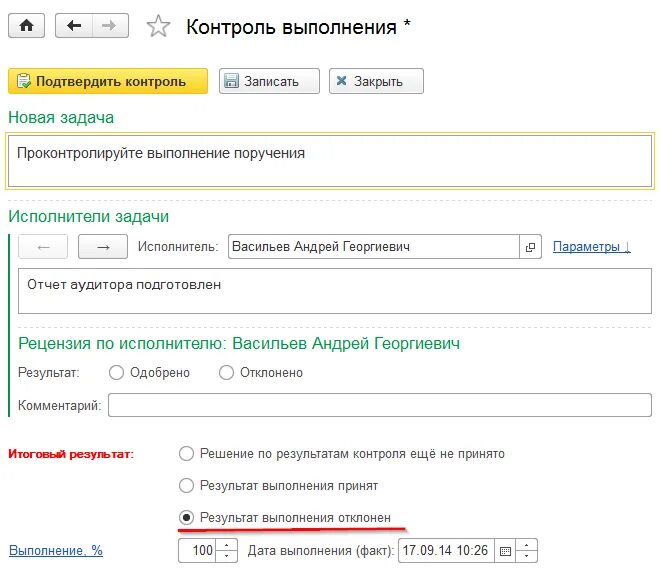
Task: Go back with the left arrow
Action: pyautogui.click(x=74, y=27)
